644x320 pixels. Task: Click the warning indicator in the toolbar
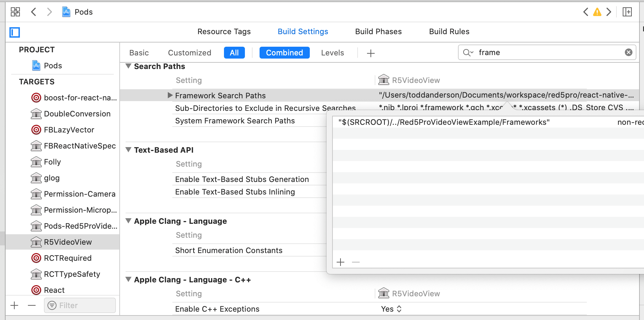597,12
